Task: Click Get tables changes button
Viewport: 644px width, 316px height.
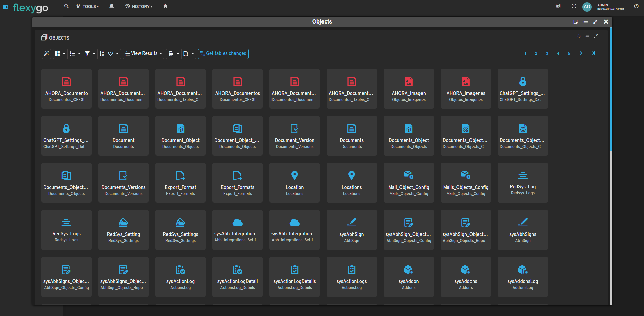Action: coord(223,54)
